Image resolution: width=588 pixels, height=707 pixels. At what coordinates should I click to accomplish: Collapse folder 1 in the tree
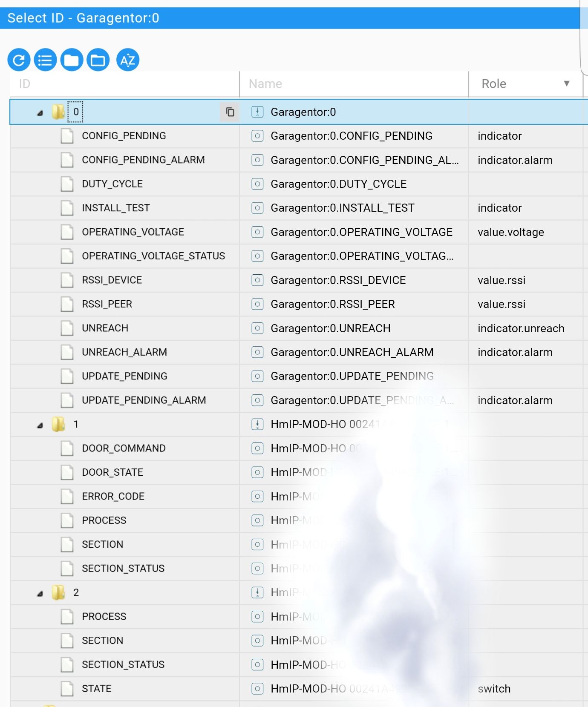pyautogui.click(x=40, y=425)
